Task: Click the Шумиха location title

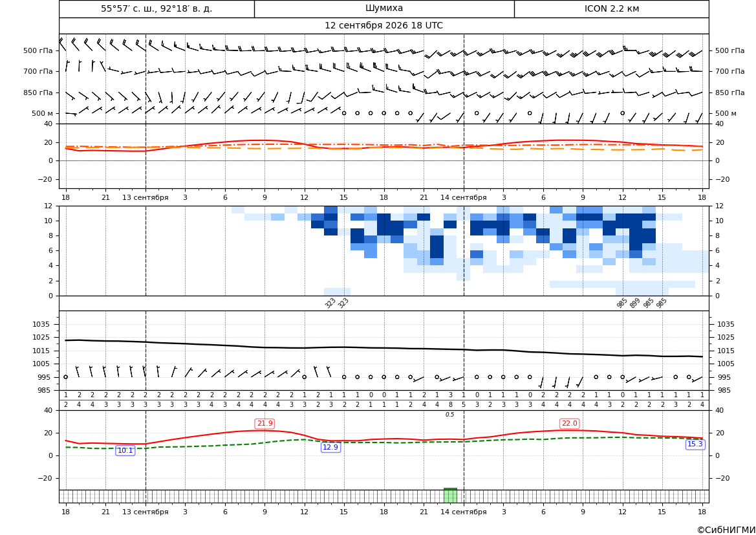Action: 384,8
